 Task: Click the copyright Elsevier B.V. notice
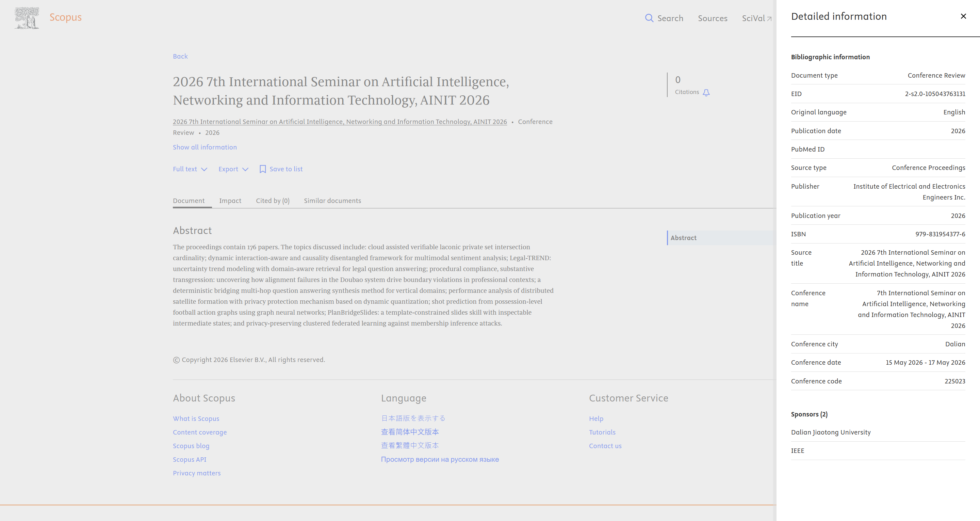point(249,360)
